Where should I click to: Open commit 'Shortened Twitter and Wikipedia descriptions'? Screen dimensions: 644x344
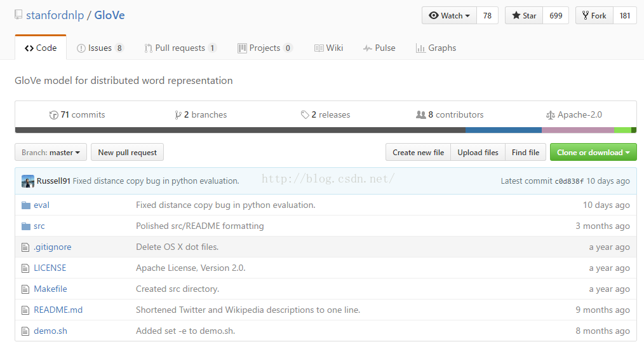point(248,310)
